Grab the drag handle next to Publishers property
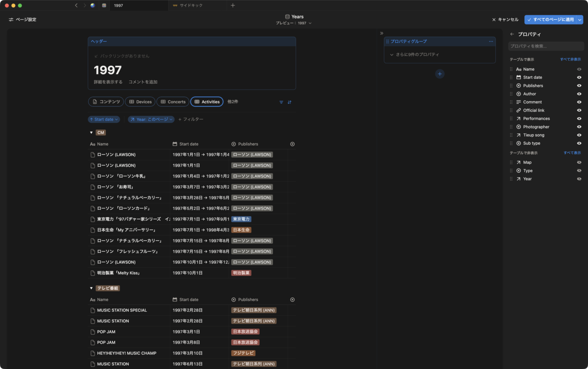The height and width of the screenshot is (369, 588). click(x=511, y=86)
